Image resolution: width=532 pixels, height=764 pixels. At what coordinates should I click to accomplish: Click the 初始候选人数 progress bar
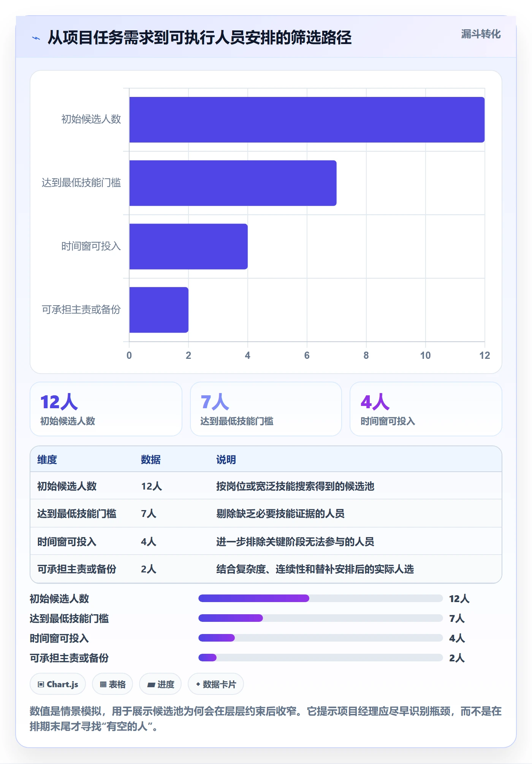click(321, 598)
